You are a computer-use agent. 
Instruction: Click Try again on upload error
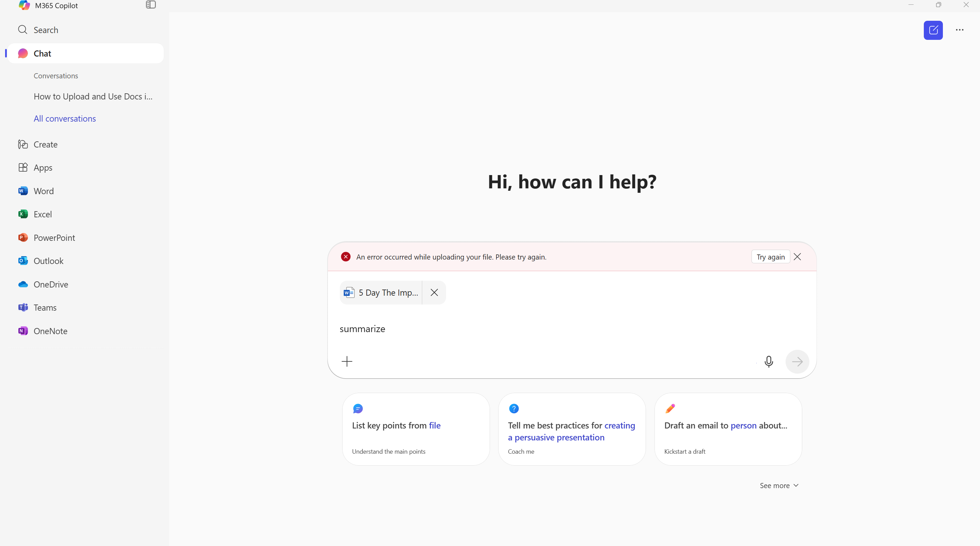coord(770,257)
